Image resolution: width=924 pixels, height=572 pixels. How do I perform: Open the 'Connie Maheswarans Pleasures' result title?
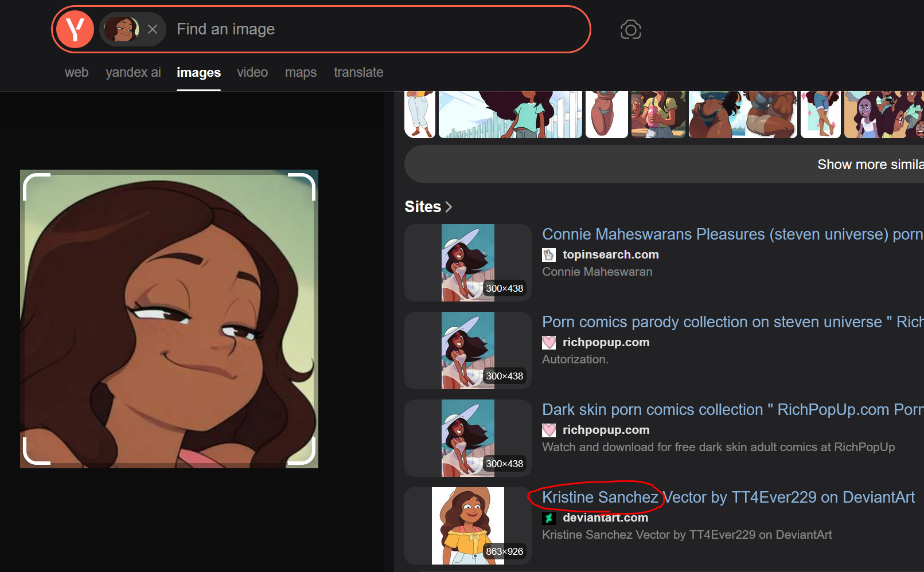tap(733, 234)
